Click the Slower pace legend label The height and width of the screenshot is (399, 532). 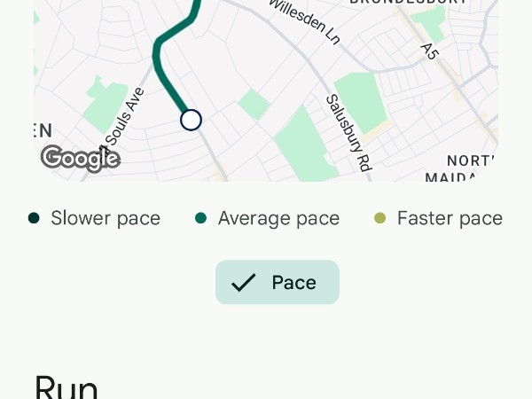[105, 218]
